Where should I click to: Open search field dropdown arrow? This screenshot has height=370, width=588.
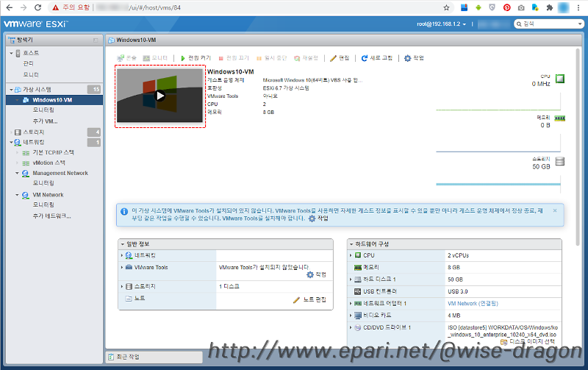(x=580, y=24)
